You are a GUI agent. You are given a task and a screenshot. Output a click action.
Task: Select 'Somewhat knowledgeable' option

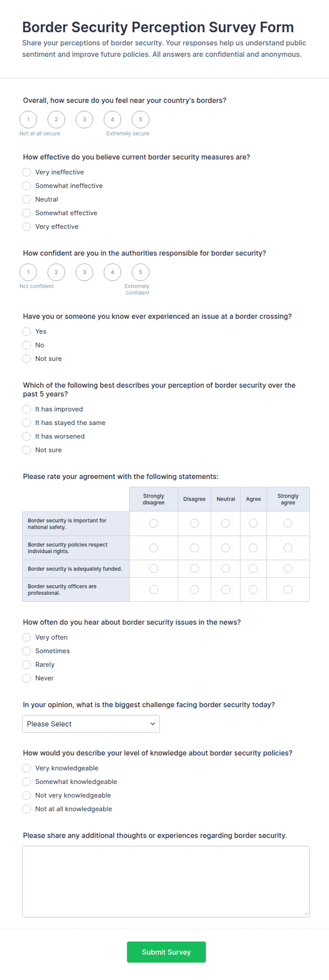coord(26,782)
